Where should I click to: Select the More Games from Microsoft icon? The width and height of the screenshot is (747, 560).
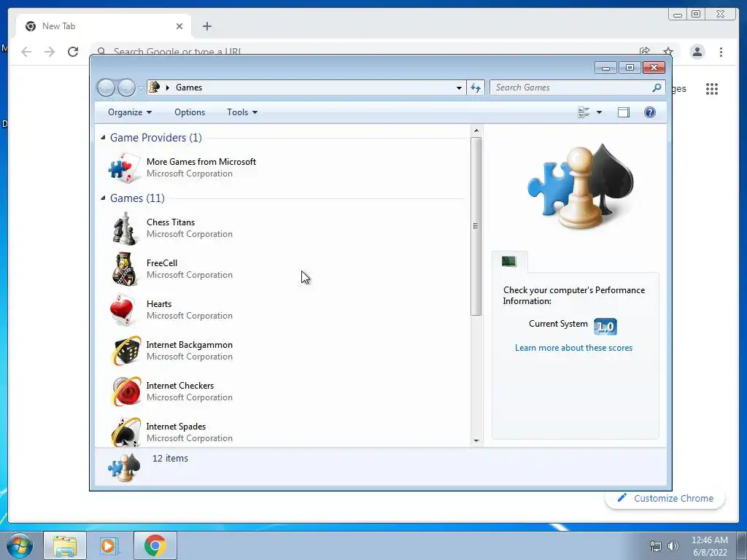click(125, 168)
